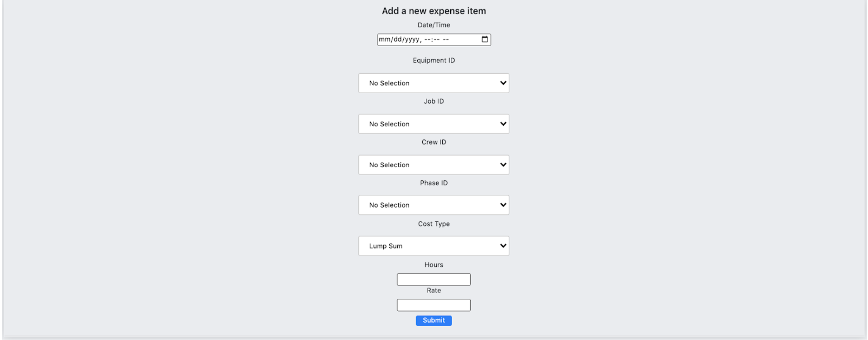Click the Phase ID dropdown arrow
The height and width of the screenshot is (340, 868).
pyautogui.click(x=502, y=204)
